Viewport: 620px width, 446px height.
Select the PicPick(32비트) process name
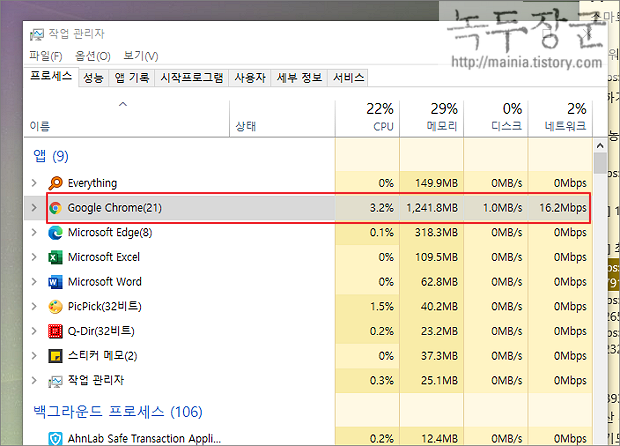click(x=105, y=306)
